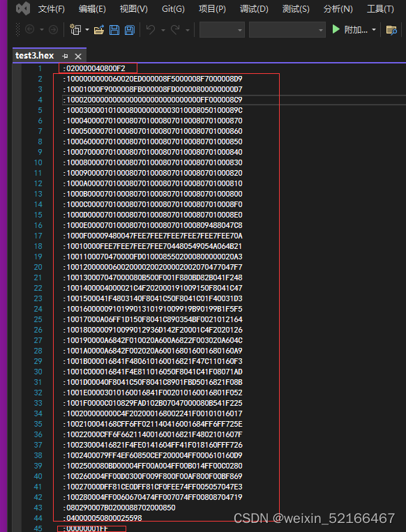Pin the test3.hex tab with pin icon
The width and height of the screenshot is (406, 532).
(65, 56)
